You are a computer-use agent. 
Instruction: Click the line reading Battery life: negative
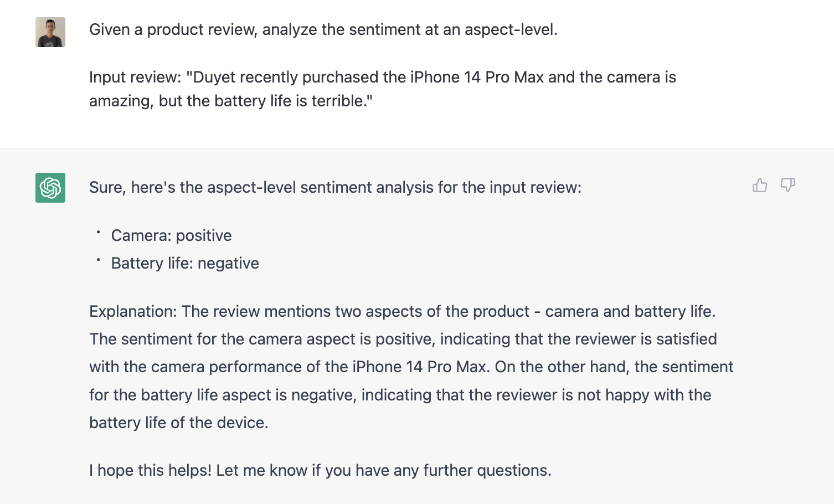[185, 263]
